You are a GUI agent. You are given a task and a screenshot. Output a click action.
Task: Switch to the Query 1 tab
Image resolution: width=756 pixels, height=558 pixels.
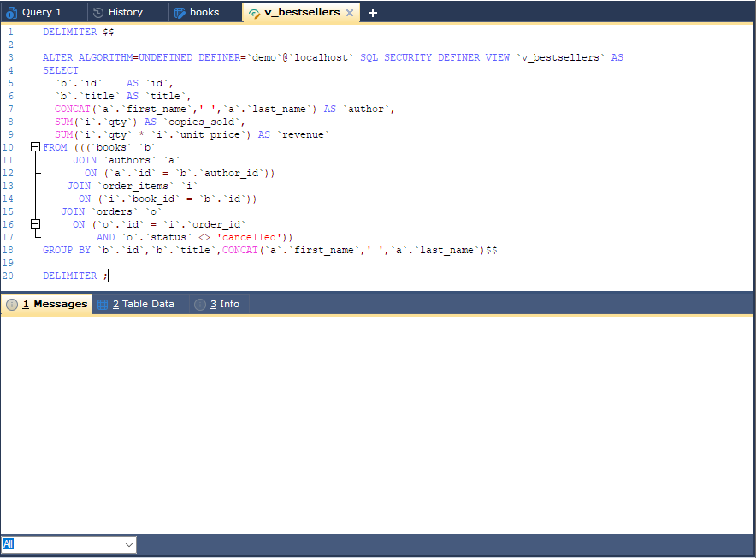[44, 12]
